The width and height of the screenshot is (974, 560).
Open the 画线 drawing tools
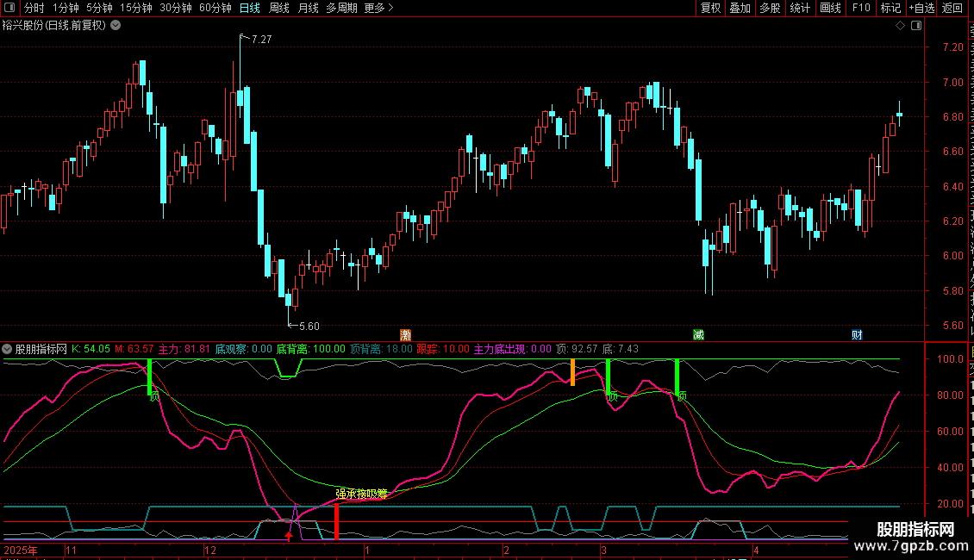tap(831, 8)
